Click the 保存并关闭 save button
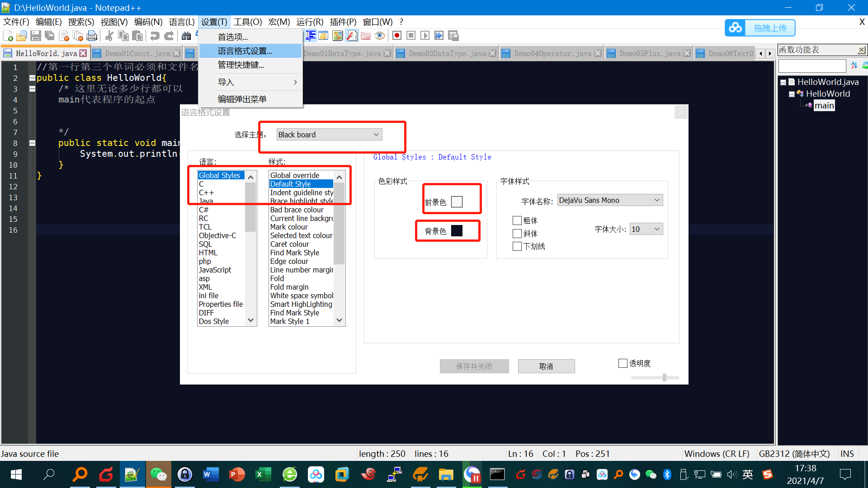The image size is (868, 488). [474, 366]
